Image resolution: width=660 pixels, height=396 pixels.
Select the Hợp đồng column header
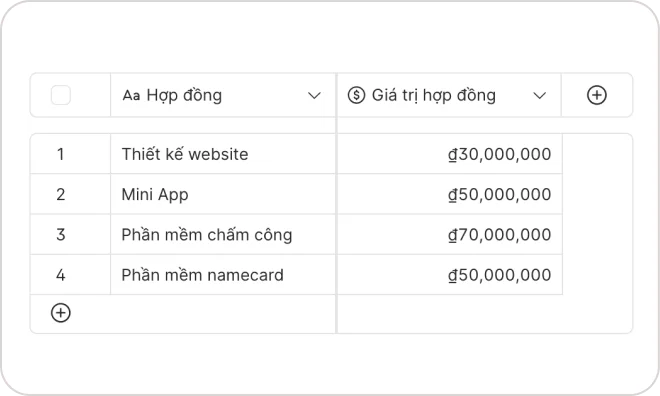click(223, 95)
